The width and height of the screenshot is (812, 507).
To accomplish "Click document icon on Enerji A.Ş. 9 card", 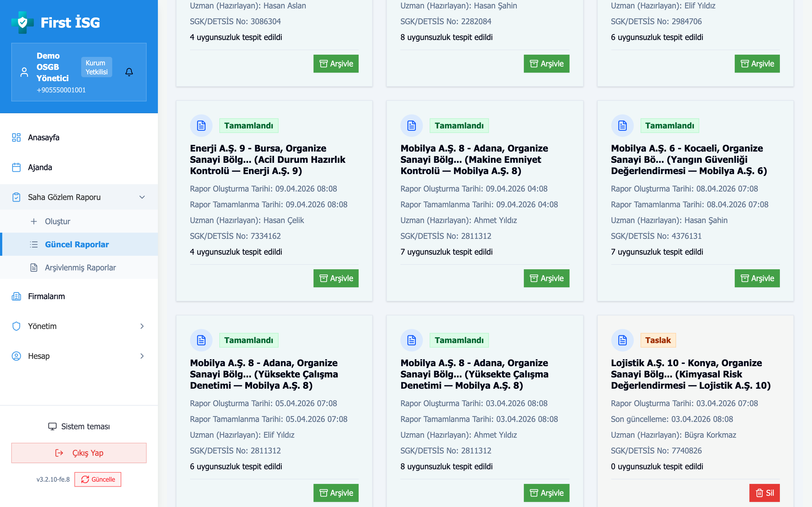I will (x=201, y=126).
